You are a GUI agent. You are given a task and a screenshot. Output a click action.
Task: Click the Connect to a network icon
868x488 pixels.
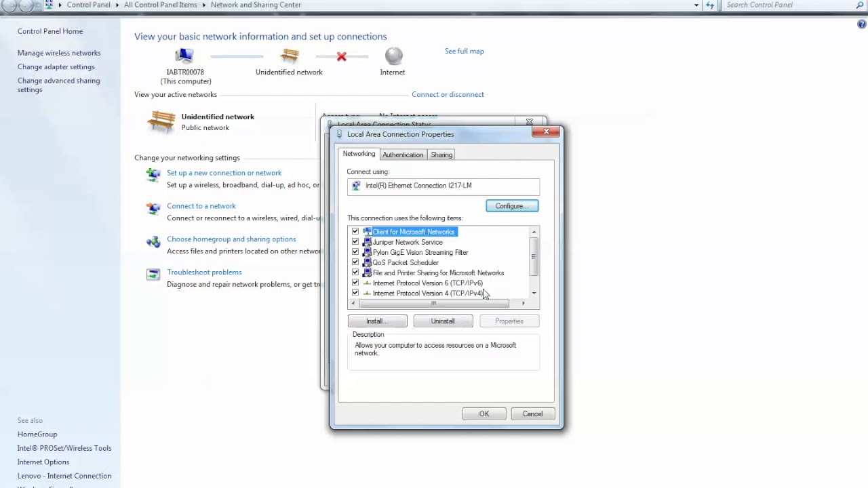[x=154, y=208]
